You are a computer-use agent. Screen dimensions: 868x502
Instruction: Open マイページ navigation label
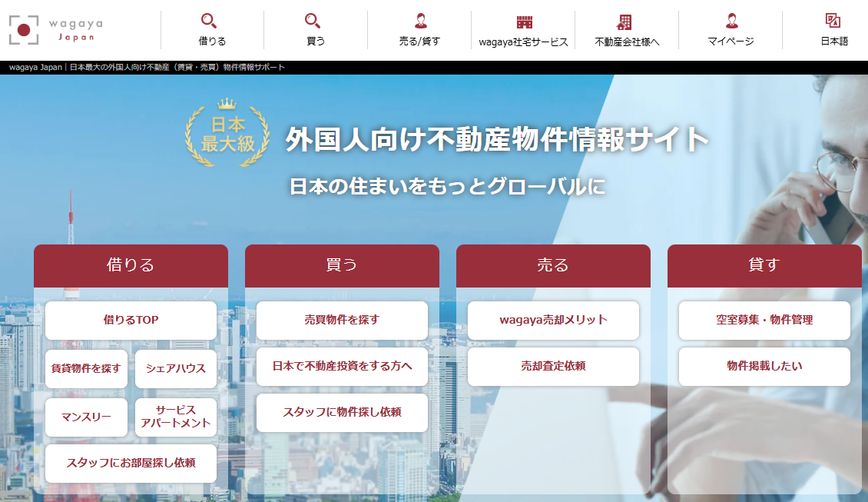coord(731,41)
